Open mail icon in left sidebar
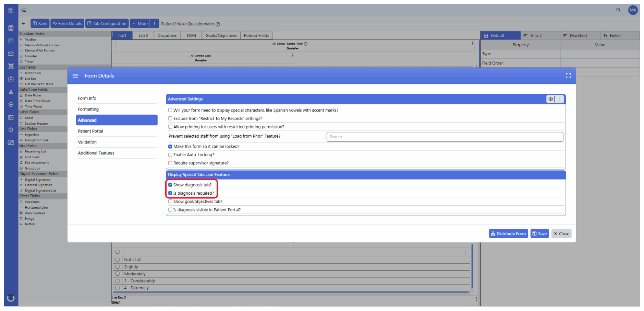 coord(11,54)
